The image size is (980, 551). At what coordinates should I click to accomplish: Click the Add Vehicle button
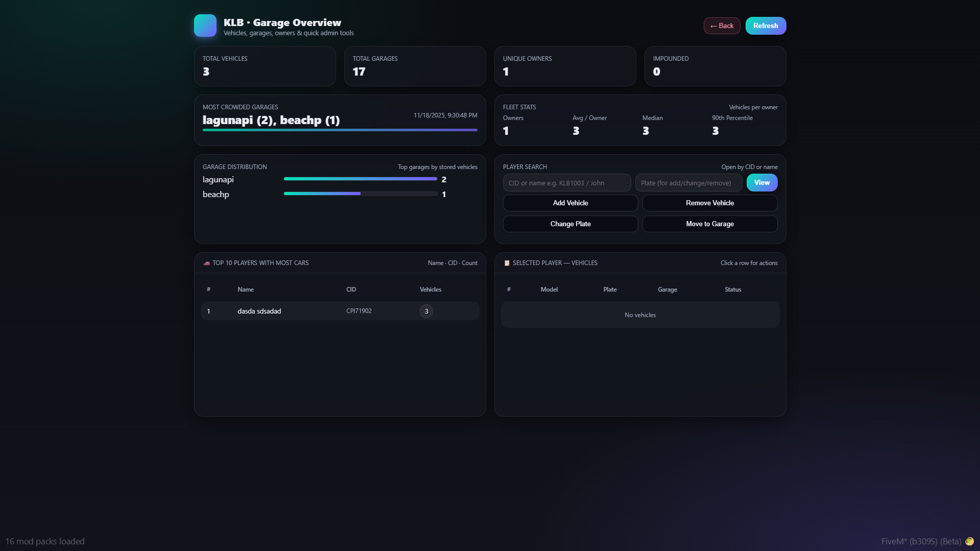coord(570,203)
